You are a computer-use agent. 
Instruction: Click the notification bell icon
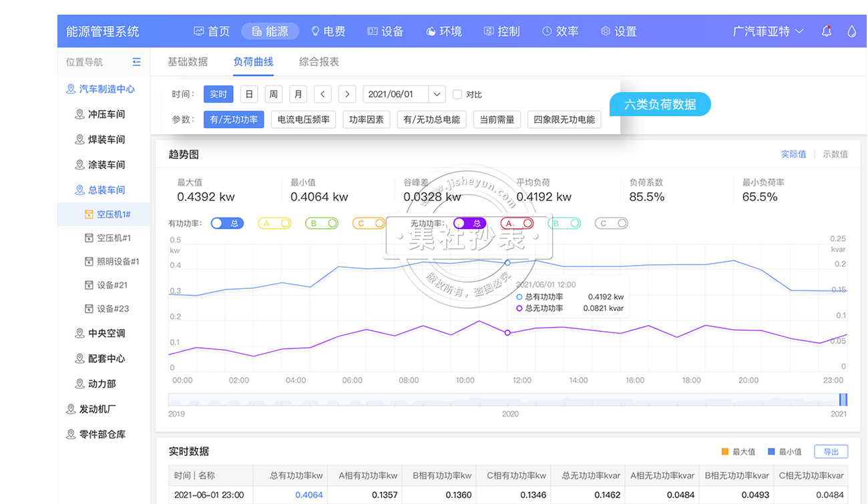tap(827, 31)
